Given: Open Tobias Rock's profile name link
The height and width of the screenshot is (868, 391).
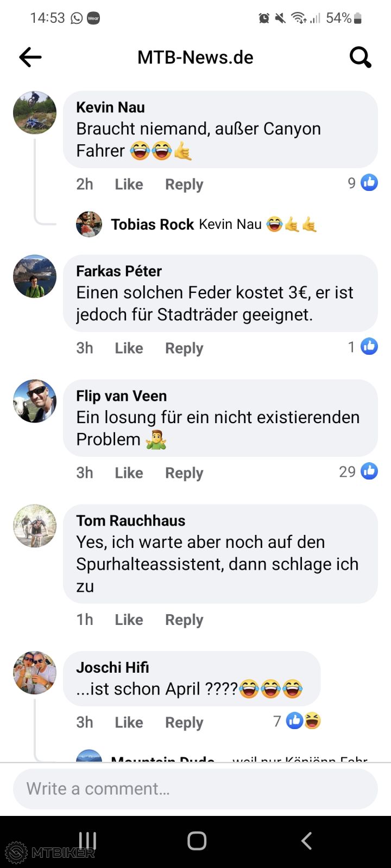Looking at the screenshot, I should pyautogui.click(x=153, y=225).
